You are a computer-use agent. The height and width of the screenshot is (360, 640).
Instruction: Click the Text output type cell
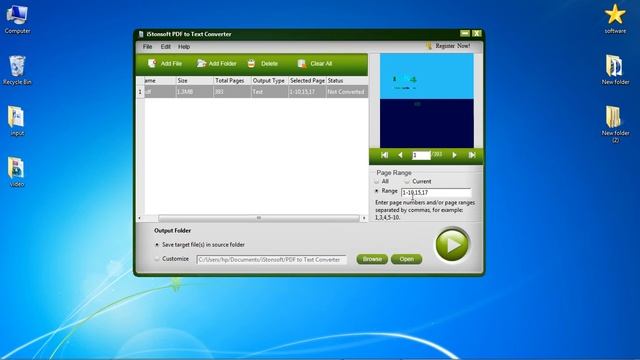pos(270,92)
